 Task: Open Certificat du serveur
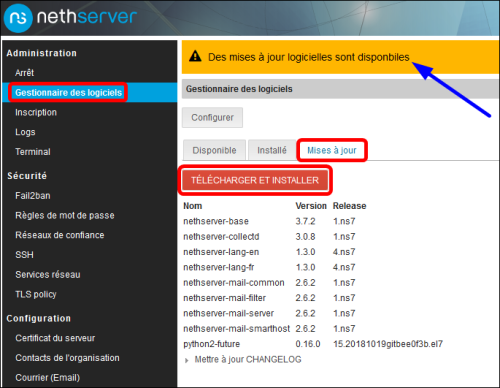(55, 338)
